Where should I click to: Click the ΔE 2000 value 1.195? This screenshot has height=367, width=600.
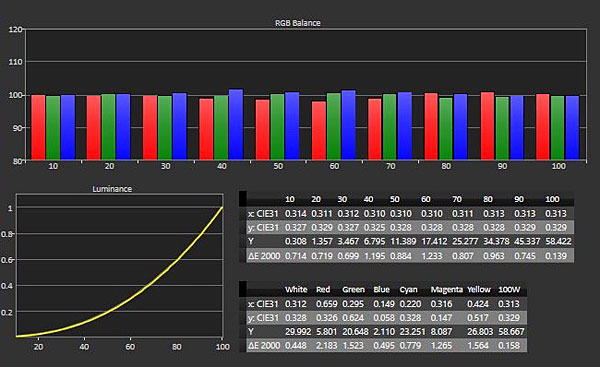click(x=374, y=256)
